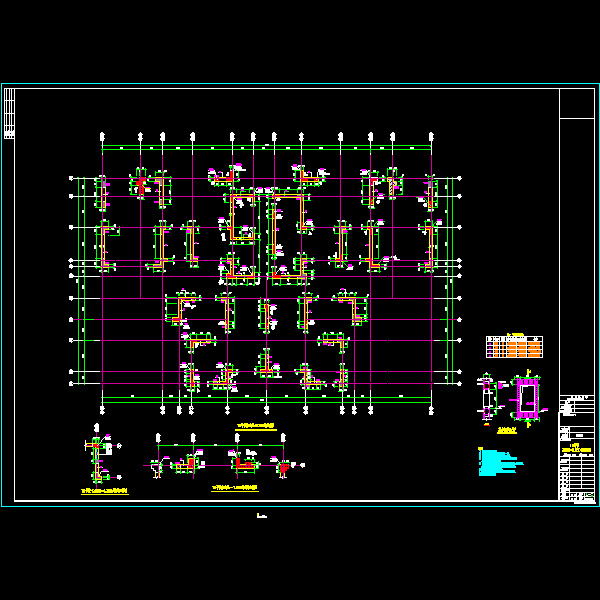Click the yellow title below main plan
The image size is (600, 600).
pyautogui.click(x=256, y=425)
